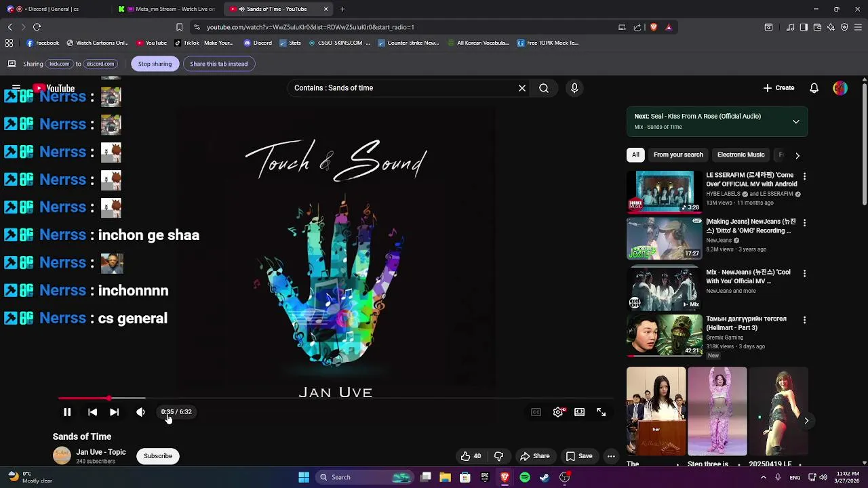
Task: Go to YouTube home logo
Action: [54, 88]
